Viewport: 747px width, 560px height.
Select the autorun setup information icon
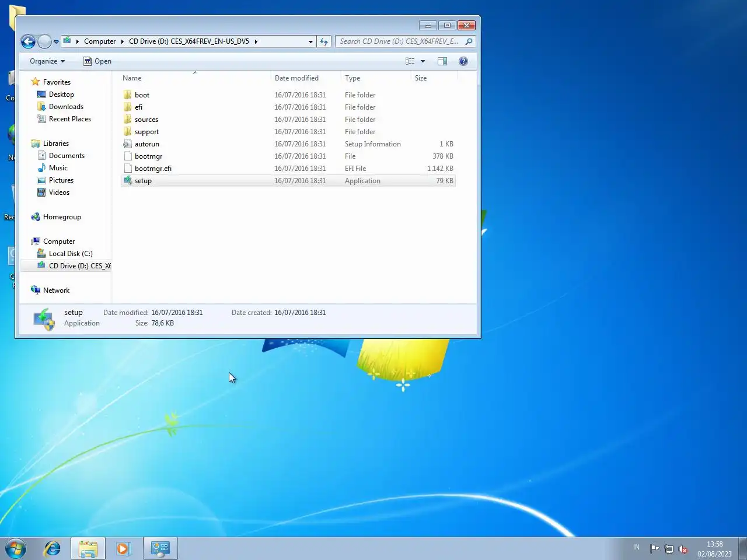[128, 143]
